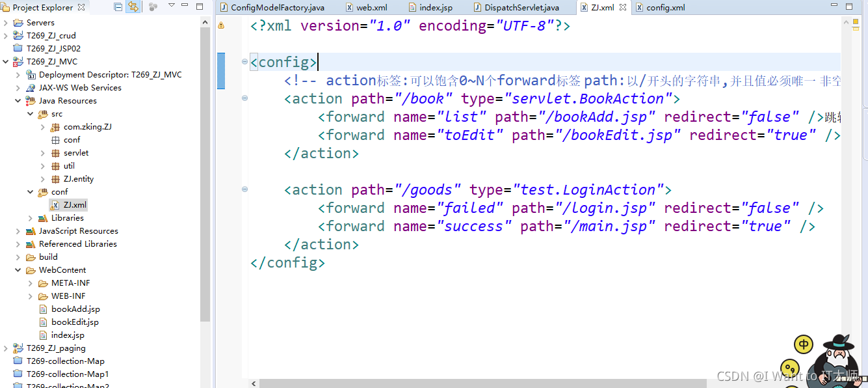Click the src source folder icon
Screen dimensions: 868x388
click(43, 114)
